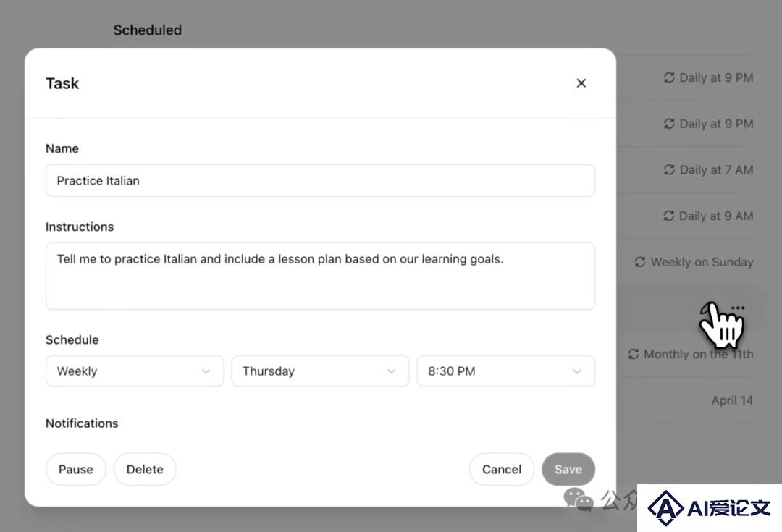Click the Name field containing Practice Italian
Image resolution: width=782 pixels, height=532 pixels.
click(x=320, y=180)
